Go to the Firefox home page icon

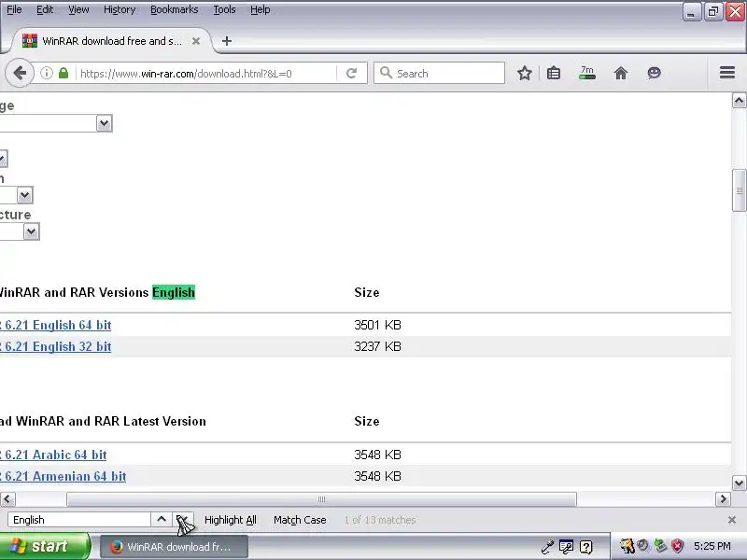[x=621, y=74]
